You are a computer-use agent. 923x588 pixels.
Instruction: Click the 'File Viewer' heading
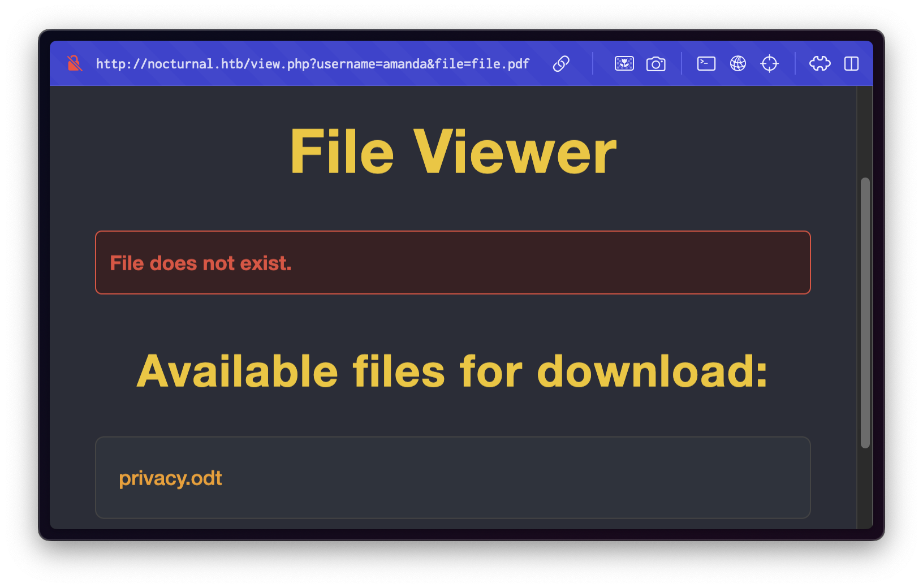(x=453, y=152)
